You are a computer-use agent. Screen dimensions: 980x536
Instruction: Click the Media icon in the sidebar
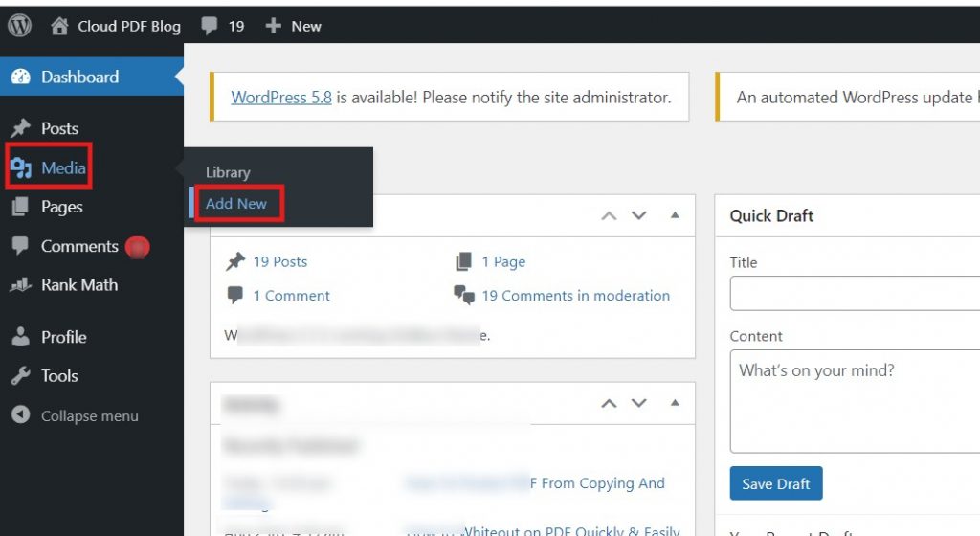pos(21,167)
